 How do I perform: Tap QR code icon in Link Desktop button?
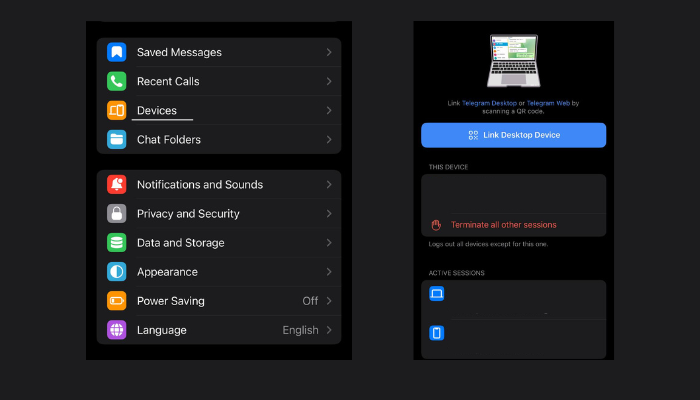(473, 135)
